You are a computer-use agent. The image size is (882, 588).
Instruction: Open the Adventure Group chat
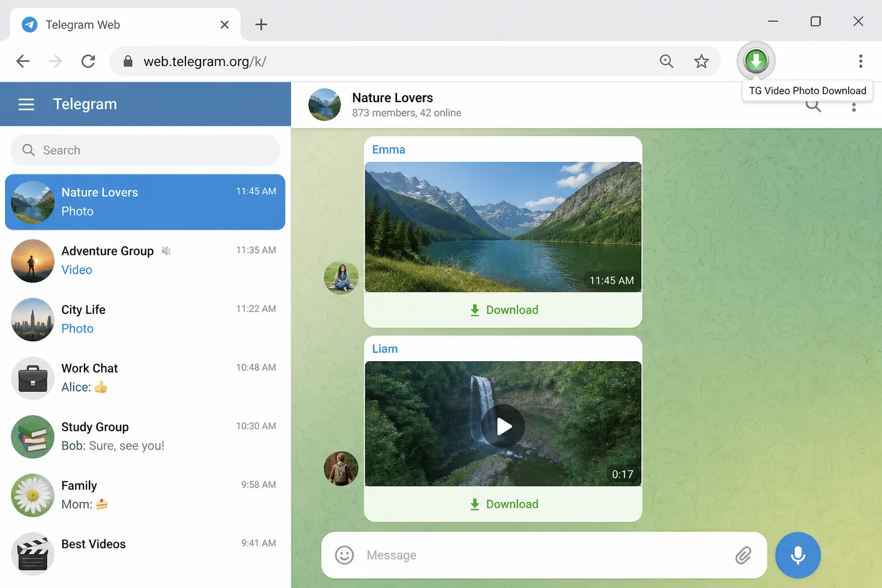point(145,261)
